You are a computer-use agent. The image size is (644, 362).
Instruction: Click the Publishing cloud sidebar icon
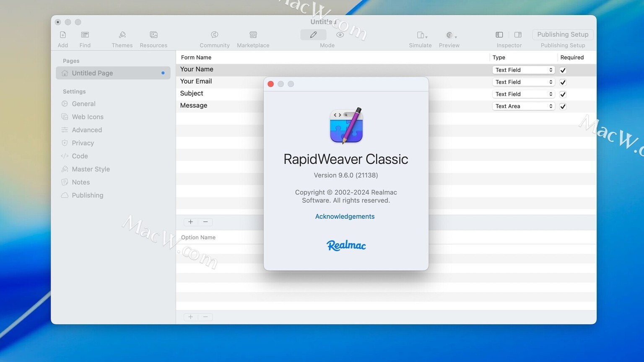65,195
